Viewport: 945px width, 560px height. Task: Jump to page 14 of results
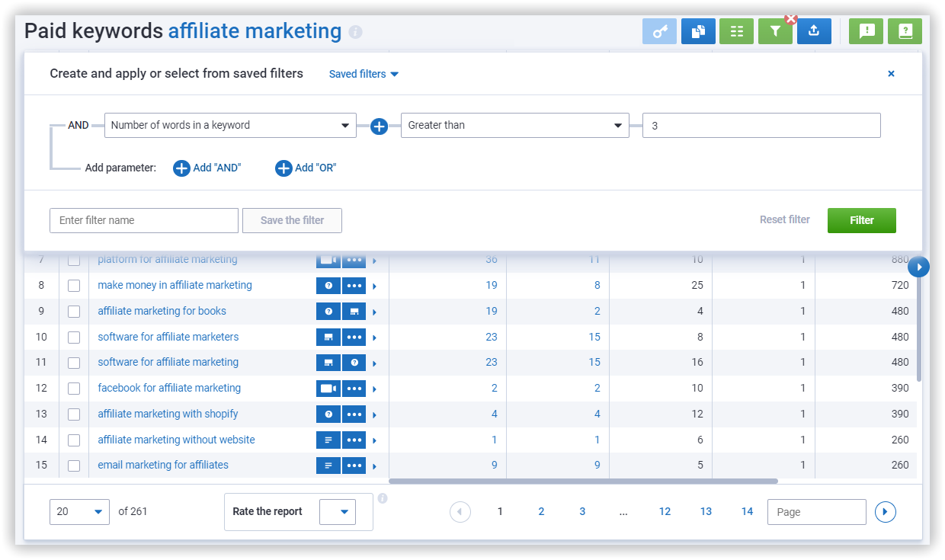click(747, 512)
